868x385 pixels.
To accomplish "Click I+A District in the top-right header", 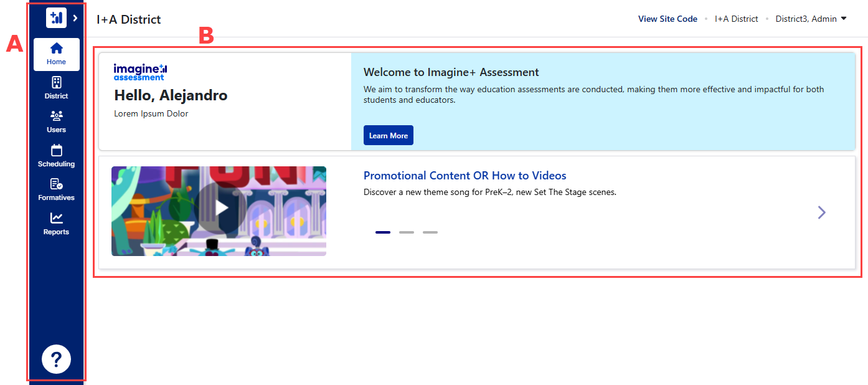I will coord(737,19).
